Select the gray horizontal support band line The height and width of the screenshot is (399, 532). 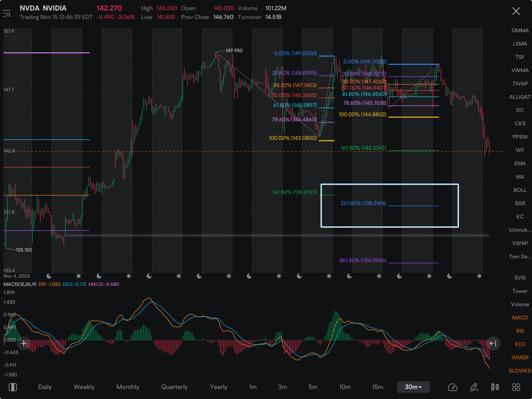pyautogui.click(x=277, y=235)
